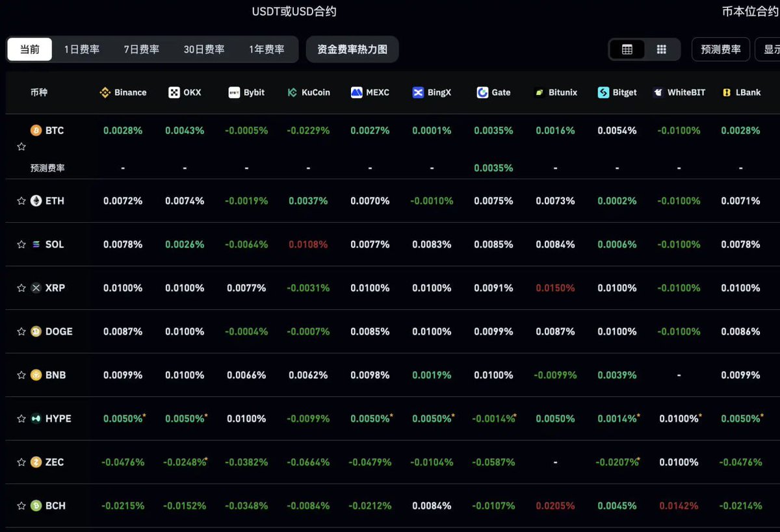Click the 预测费率 row label
This screenshot has height=532, width=780.
[x=47, y=168]
